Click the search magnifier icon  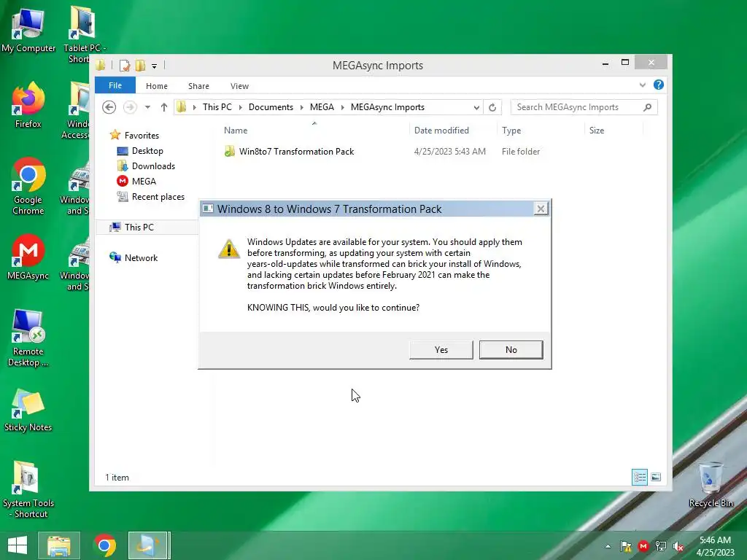pos(647,107)
